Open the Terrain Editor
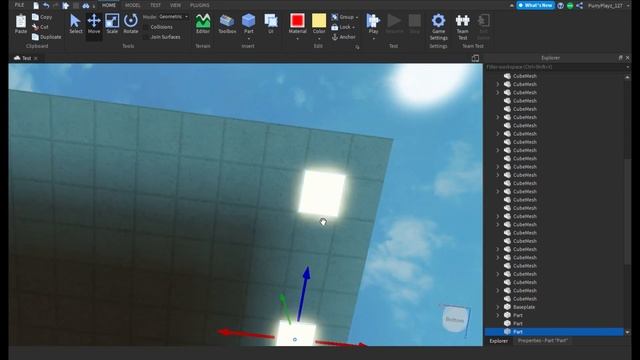The height and width of the screenshot is (360, 640). [x=203, y=24]
